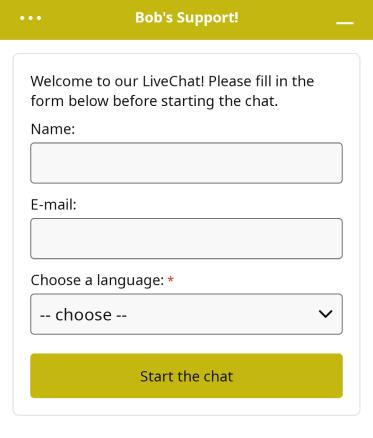Click the "Choose a language:" label
The image size is (373, 438).
point(97,280)
